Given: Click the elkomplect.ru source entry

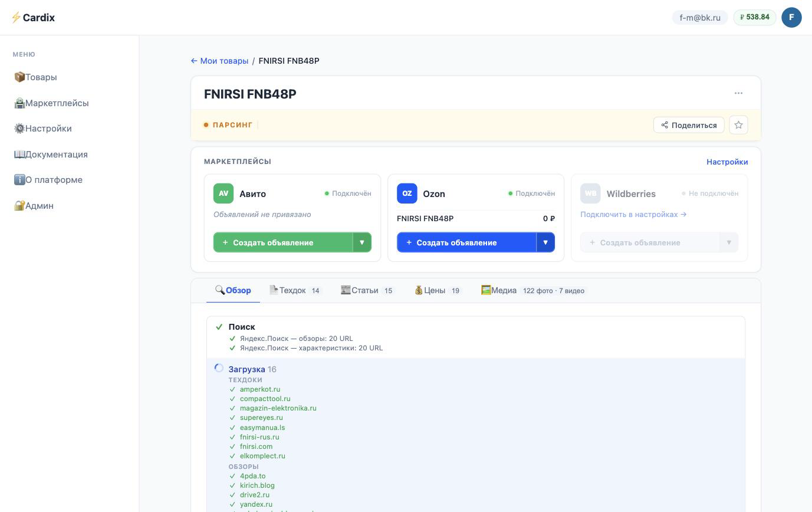Looking at the screenshot, I should click(x=262, y=456).
